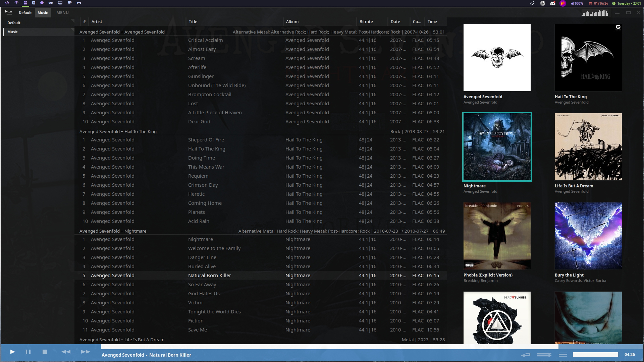Image resolution: width=644 pixels, height=362 pixels.
Task: Open Discord from the system tray
Action: (553, 3)
